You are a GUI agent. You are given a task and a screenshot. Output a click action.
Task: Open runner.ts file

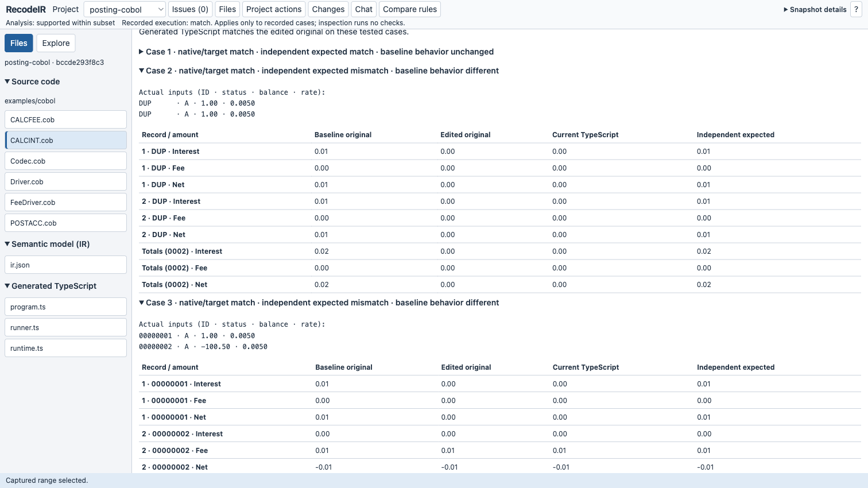click(65, 327)
